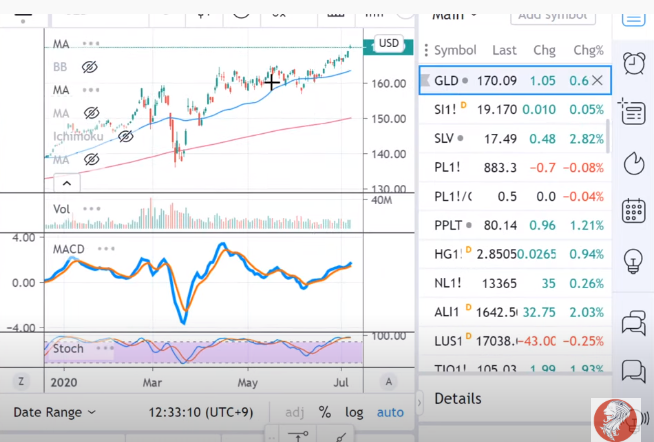Sort watchlist by the Chg column
This screenshot has height=442, width=654.
point(544,50)
